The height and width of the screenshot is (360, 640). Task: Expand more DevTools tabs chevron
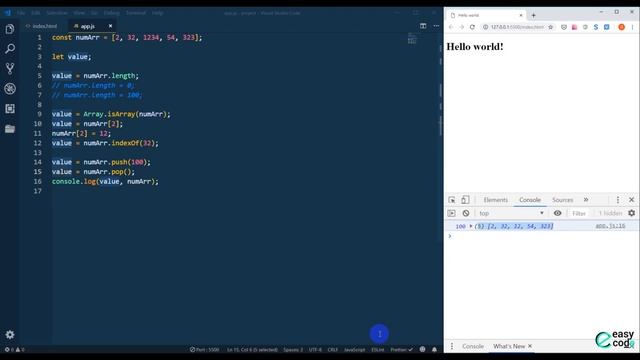(586, 200)
